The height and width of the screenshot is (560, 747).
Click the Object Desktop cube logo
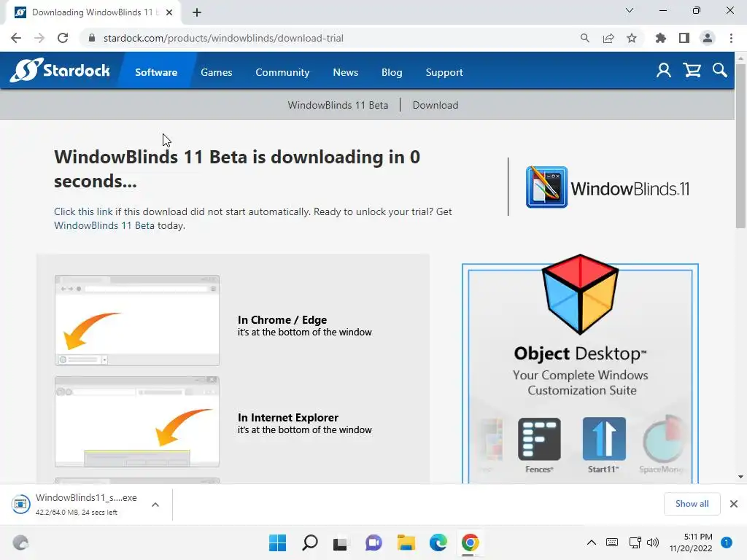click(580, 295)
